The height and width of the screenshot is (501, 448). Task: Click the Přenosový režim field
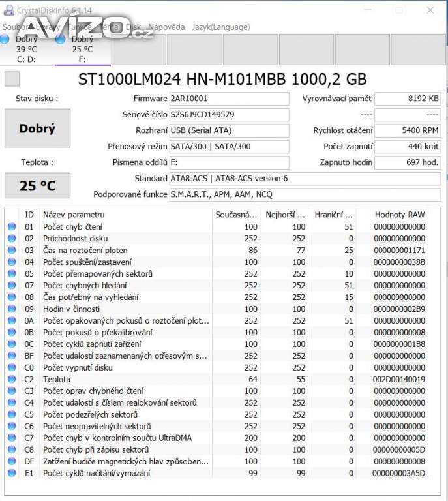(229, 147)
